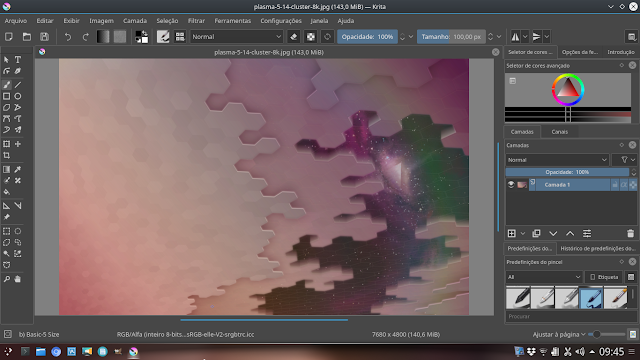Select the Elliptical Selection tool
Viewport: 640px width, 360px height.
coord(18,231)
